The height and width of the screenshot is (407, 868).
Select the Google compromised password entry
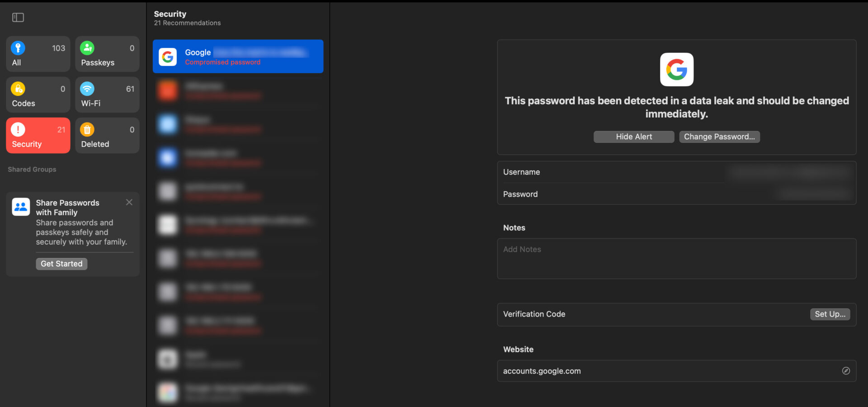pyautogui.click(x=238, y=56)
